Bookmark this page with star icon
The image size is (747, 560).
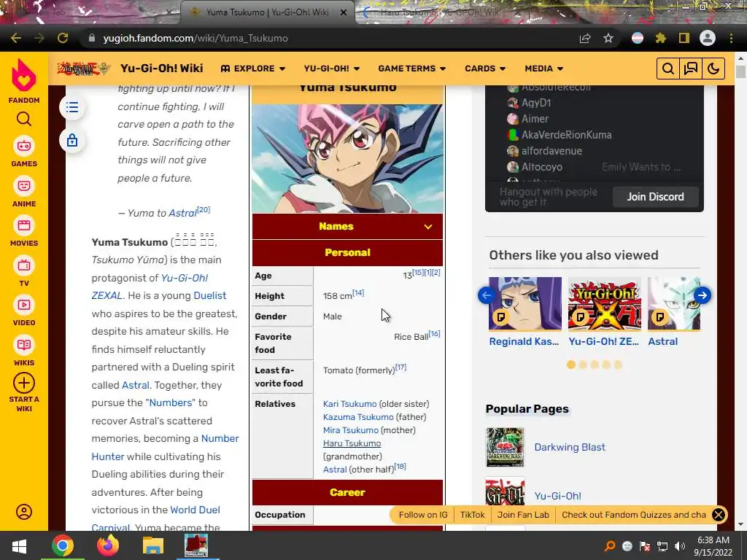608,38
